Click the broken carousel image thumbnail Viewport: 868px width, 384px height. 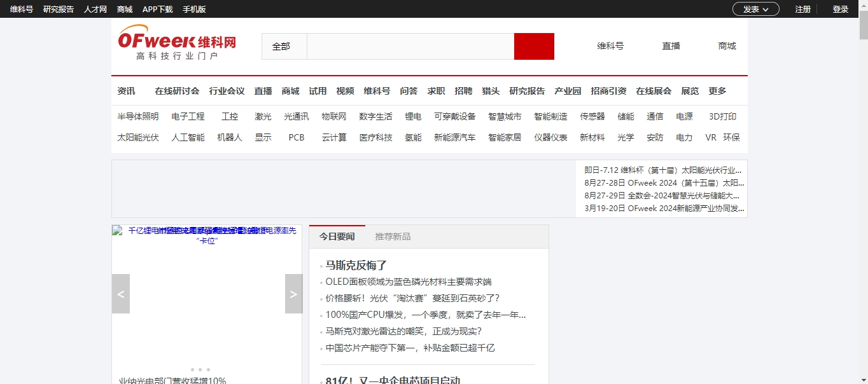(x=117, y=230)
